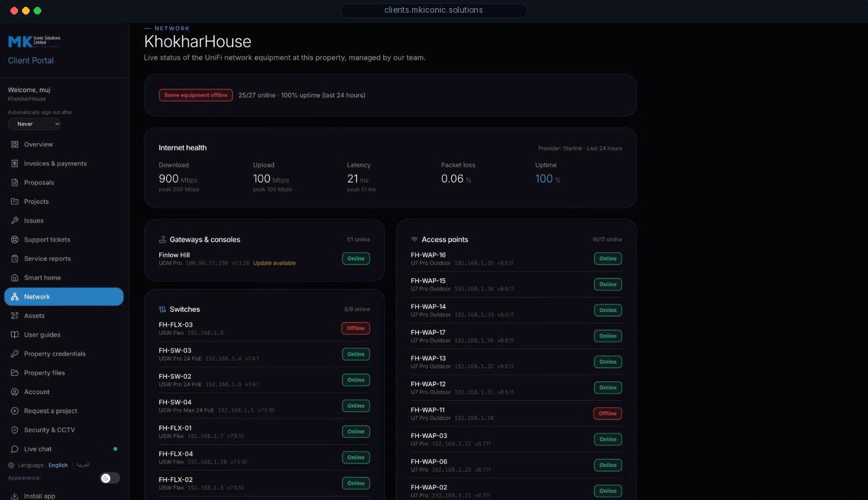Select the FH-FLX-02 switch name
The height and width of the screenshot is (500, 868).
pos(176,480)
